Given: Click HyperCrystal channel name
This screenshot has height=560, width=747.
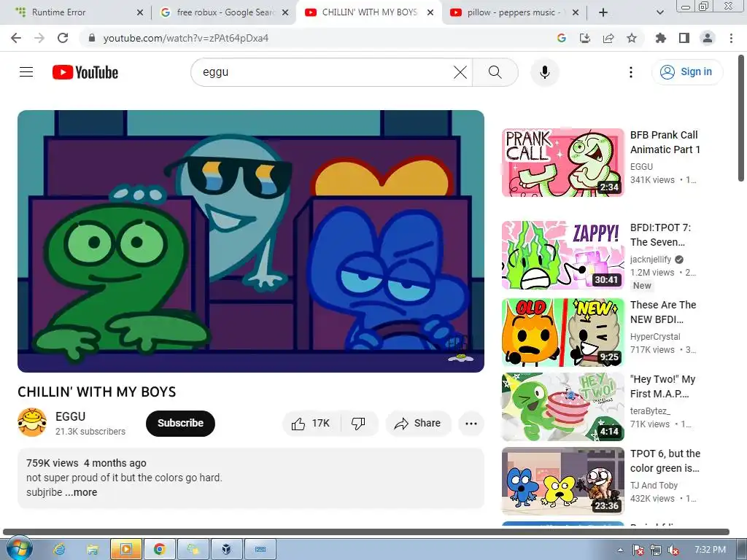Looking at the screenshot, I should [x=655, y=337].
